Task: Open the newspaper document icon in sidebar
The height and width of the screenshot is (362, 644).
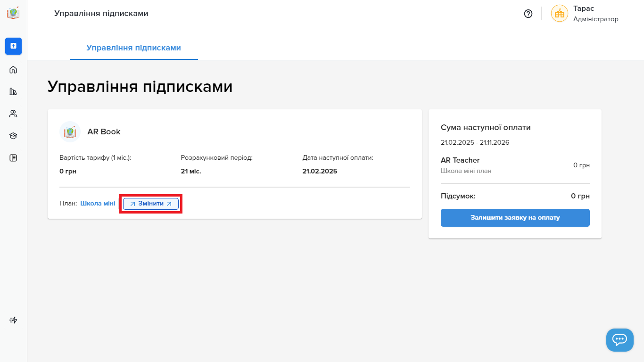Action: point(13,158)
